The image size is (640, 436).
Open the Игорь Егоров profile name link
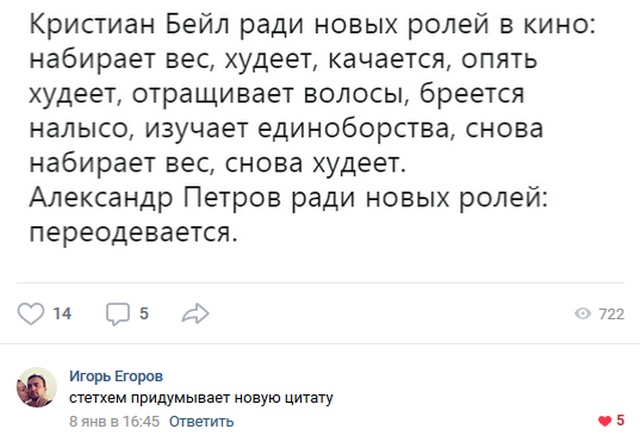point(116,376)
